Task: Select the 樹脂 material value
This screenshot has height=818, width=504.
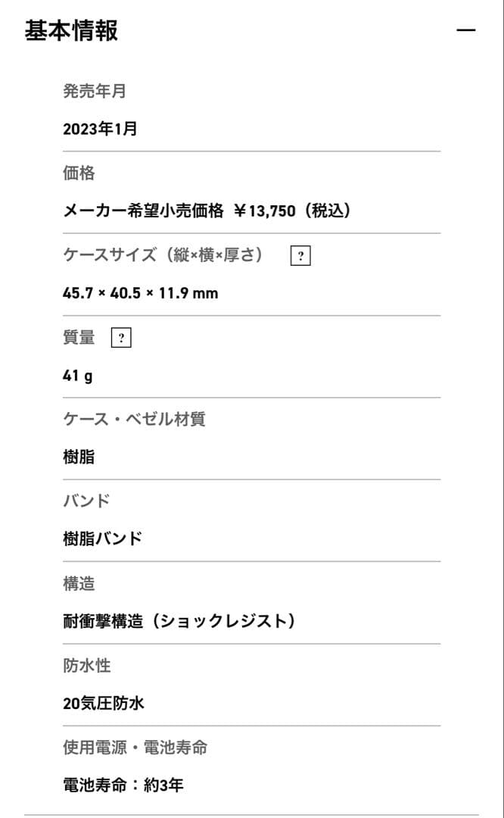Action: tap(79, 457)
